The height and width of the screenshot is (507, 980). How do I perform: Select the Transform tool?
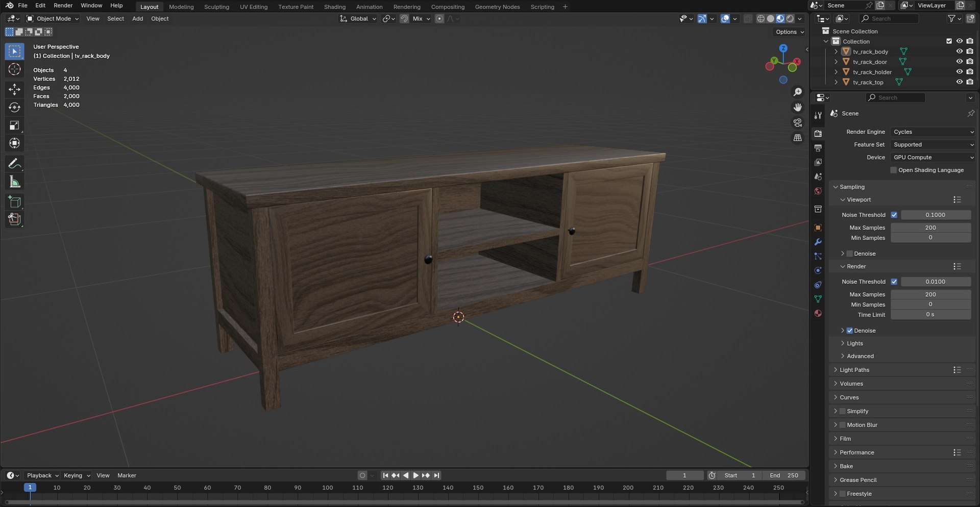pyautogui.click(x=14, y=143)
